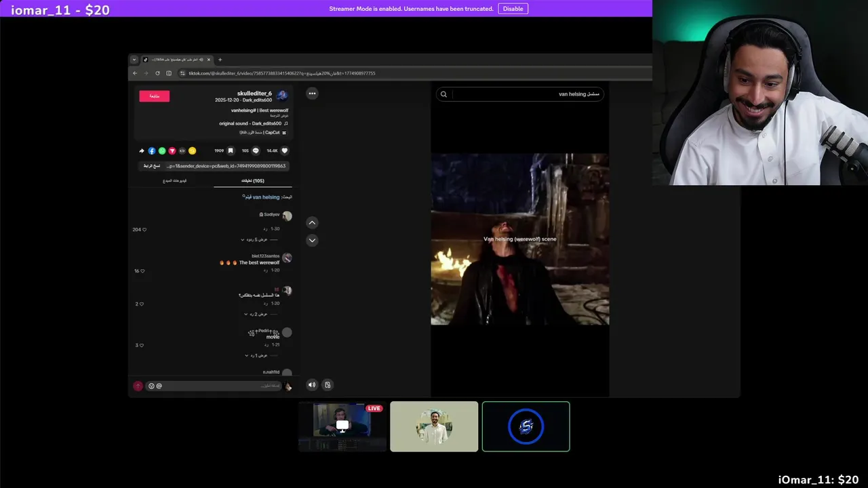
Task: Like 'The best werewolf' comment heart
Action: pyautogui.click(x=142, y=271)
